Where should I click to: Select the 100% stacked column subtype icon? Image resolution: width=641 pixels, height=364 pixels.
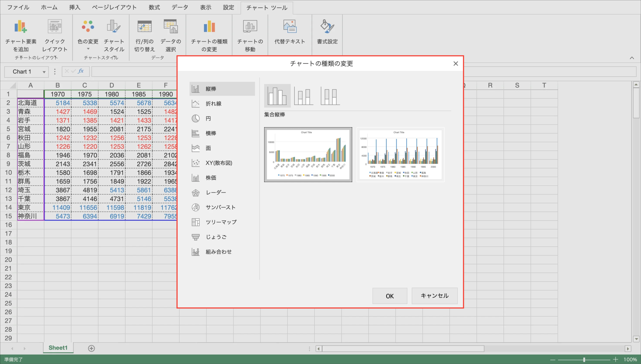coord(330,96)
